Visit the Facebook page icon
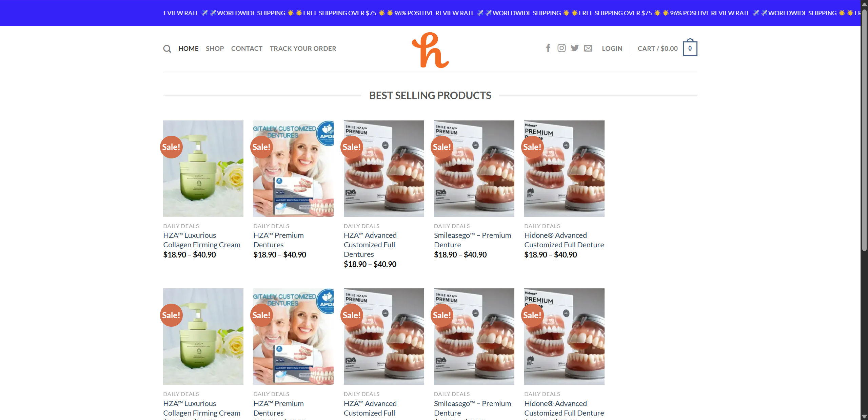This screenshot has width=868, height=420. 548,48
